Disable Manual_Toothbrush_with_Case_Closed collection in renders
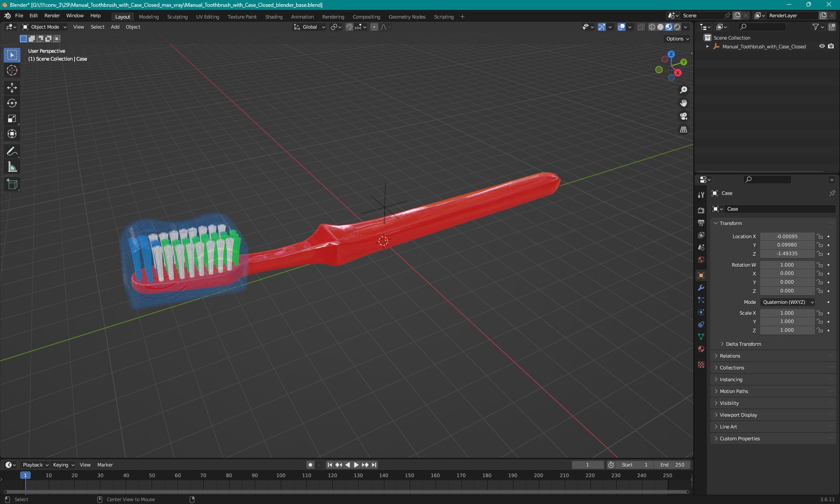 coord(831,46)
